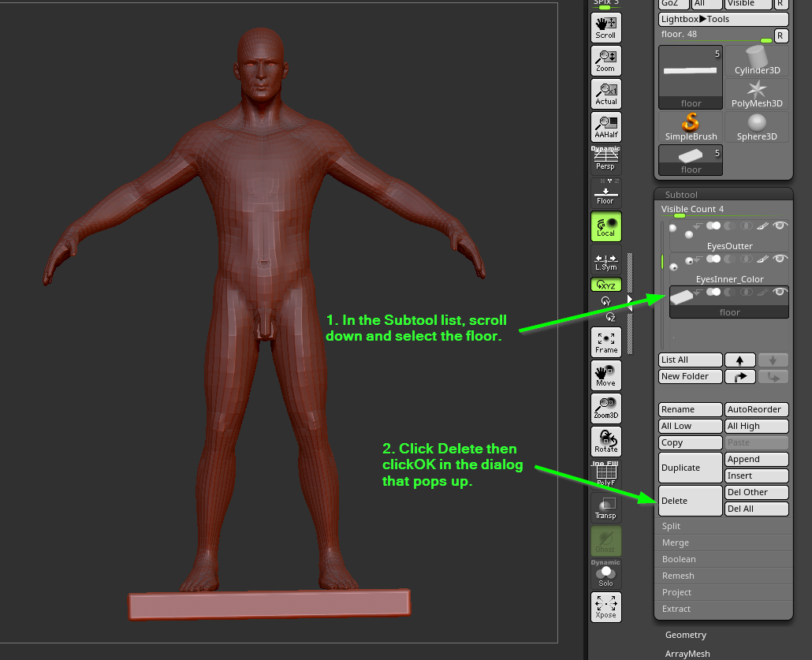Image resolution: width=812 pixels, height=660 pixels.
Task: Choose the PolyMesh3D star tool
Action: point(757,94)
